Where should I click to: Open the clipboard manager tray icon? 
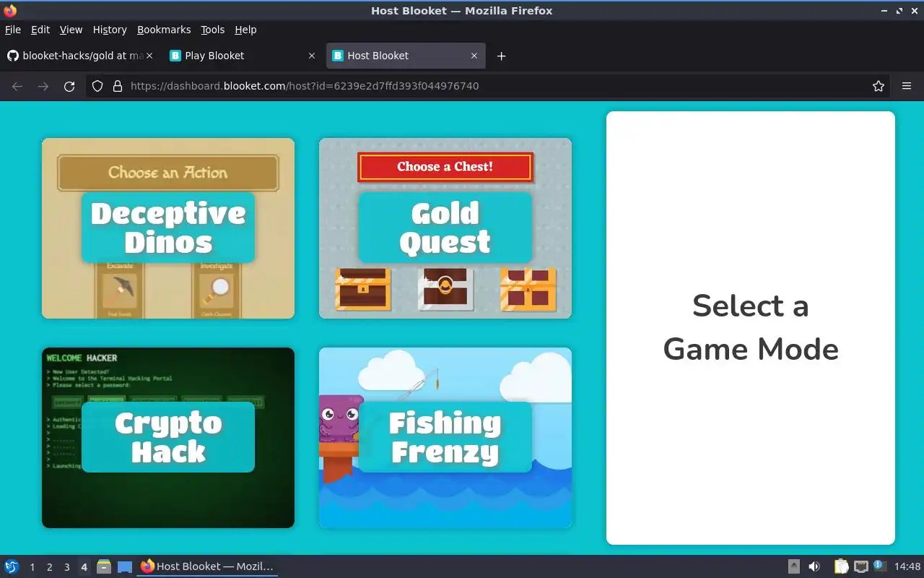pos(842,566)
